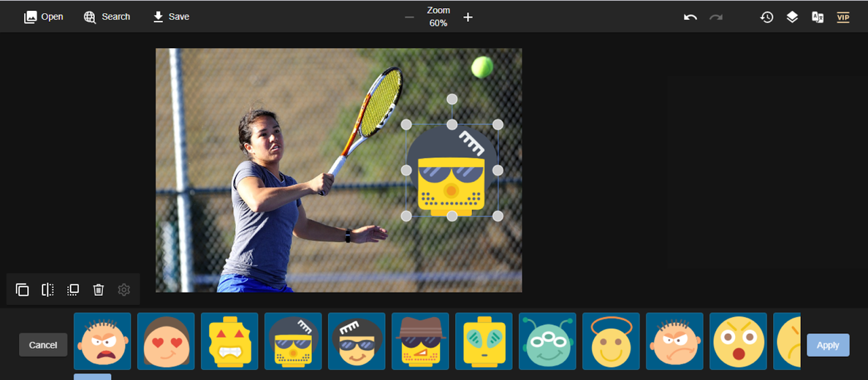Viewport: 868px width, 380px height.
Task: Open the history panel icon
Action: tap(767, 17)
